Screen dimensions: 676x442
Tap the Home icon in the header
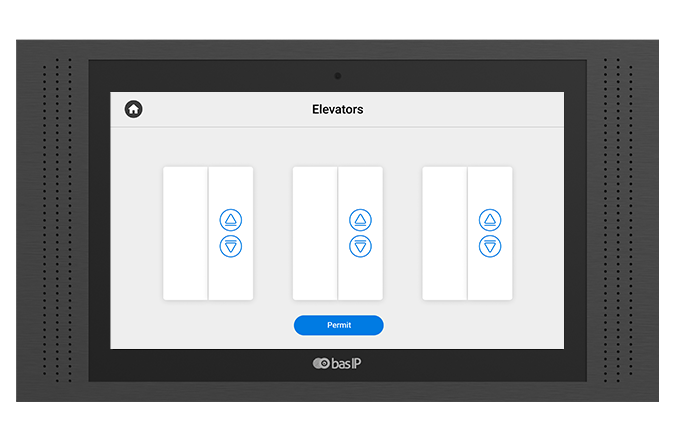(133, 109)
